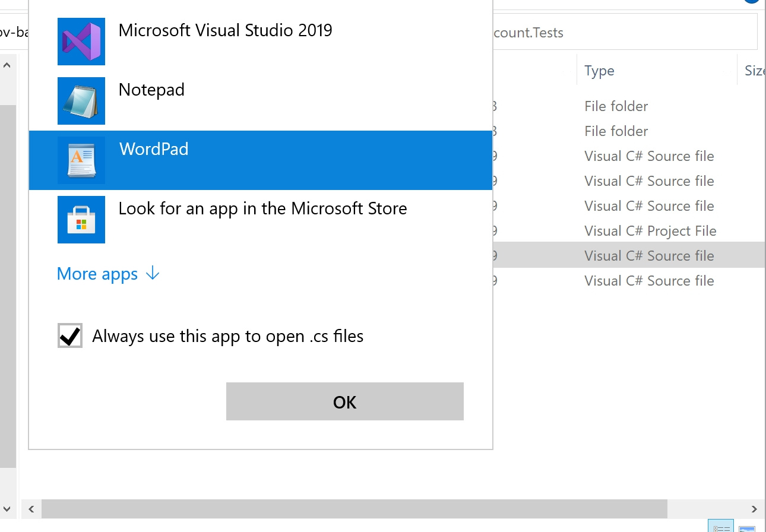Choose Notepad label in app list

(x=151, y=90)
